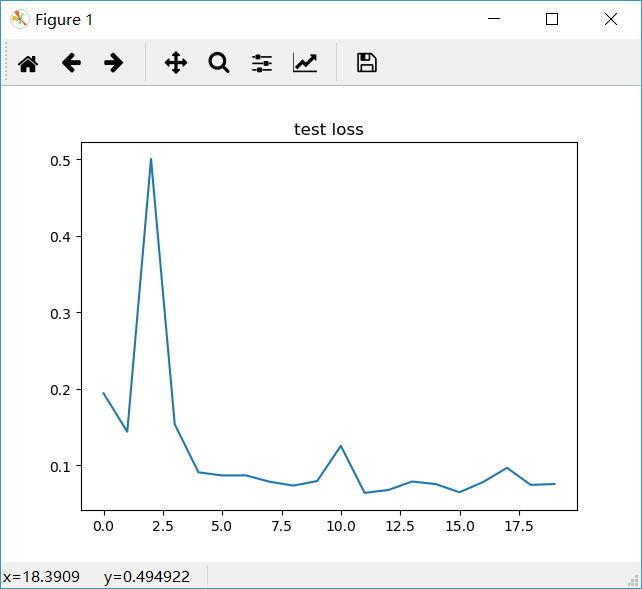The width and height of the screenshot is (642, 589).
Task: Click the x-axis tick label 7.5
Action: [x=282, y=526]
